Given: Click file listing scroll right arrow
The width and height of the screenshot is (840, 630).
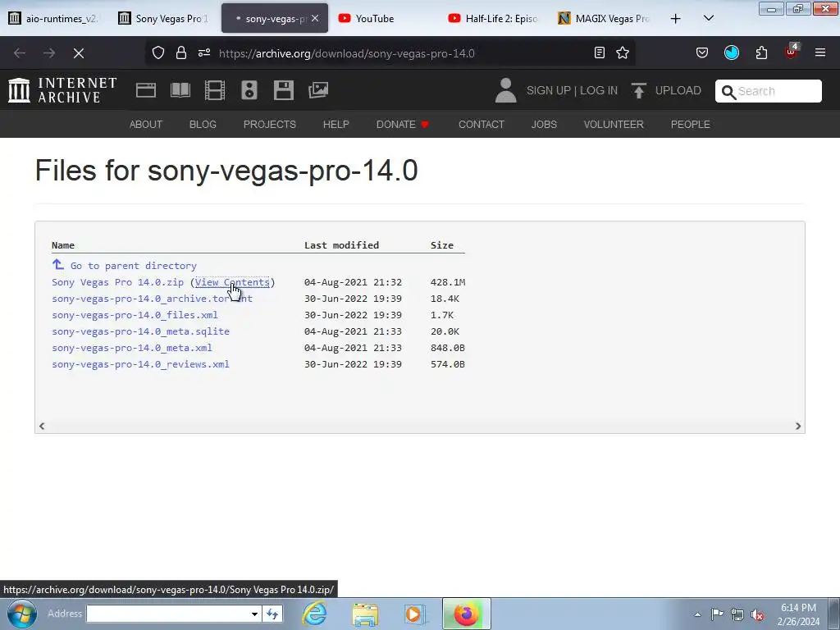Looking at the screenshot, I should pos(797,426).
